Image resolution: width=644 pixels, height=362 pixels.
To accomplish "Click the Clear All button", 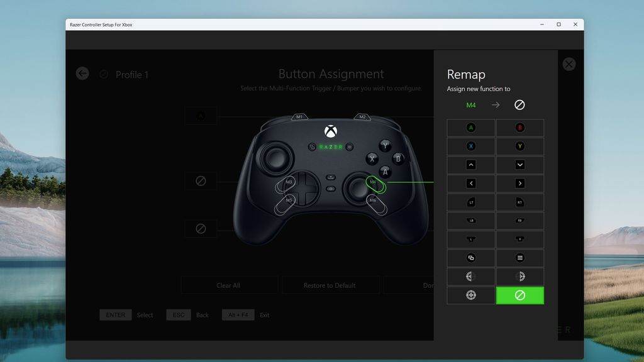I will tap(228, 285).
